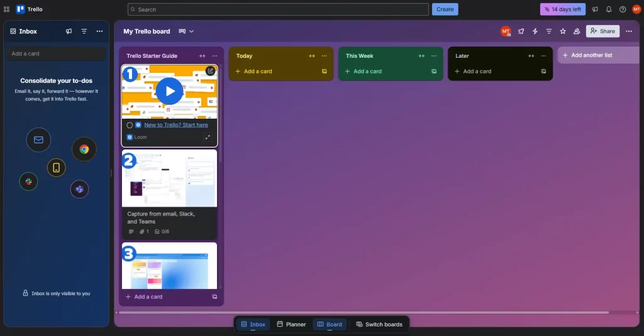Collapse the Today list
Viewport: 644px width, 336px height.
[311, 56]
